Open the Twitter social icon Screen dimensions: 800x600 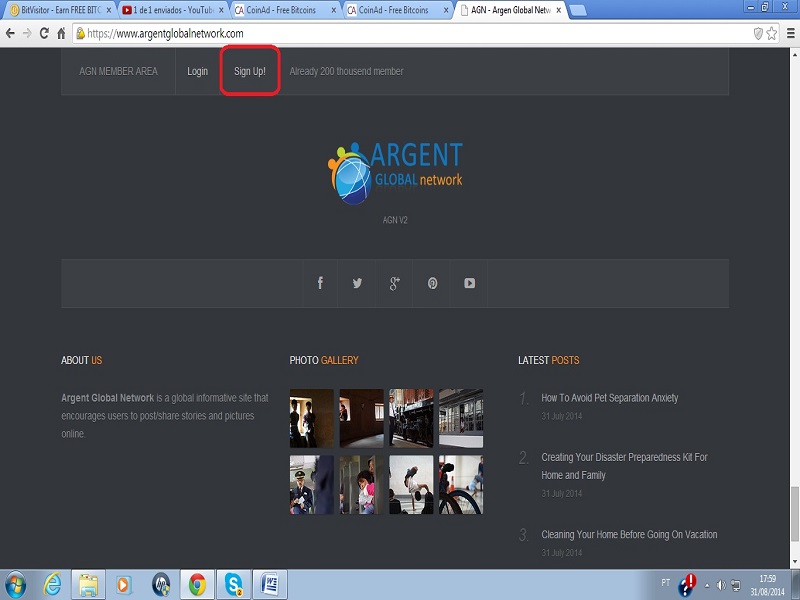coord(357,283)
